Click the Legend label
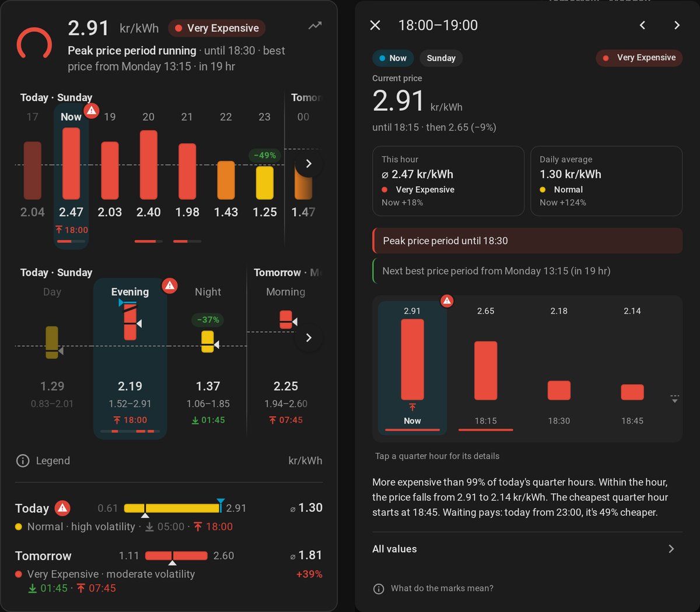700x612 pixels. tap(53, 461)
